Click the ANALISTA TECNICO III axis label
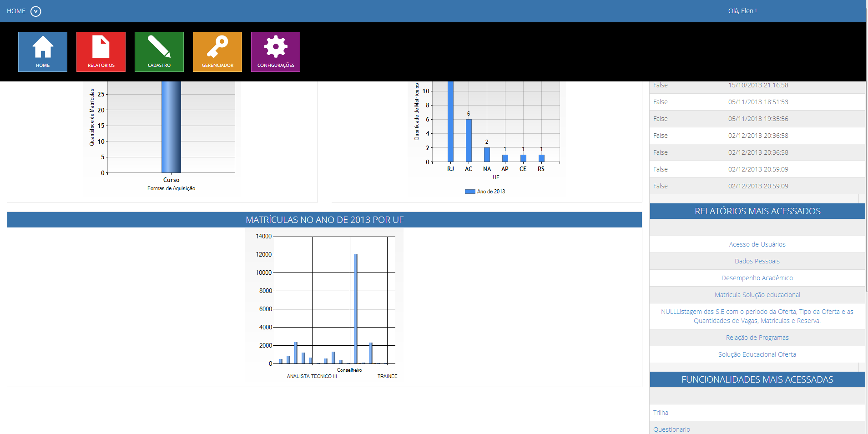This screenshot has width=868, height=434. tap(312, 376)
